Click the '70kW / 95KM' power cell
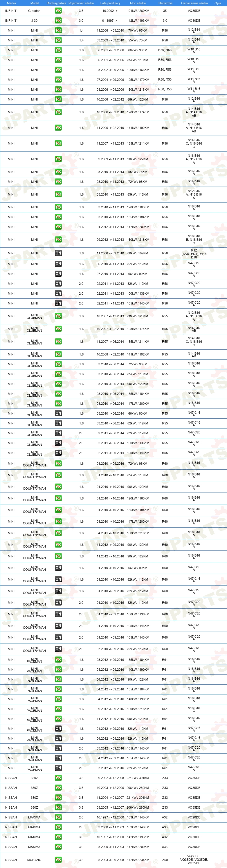Screen dimensions: 227x868 pos(138,30)
